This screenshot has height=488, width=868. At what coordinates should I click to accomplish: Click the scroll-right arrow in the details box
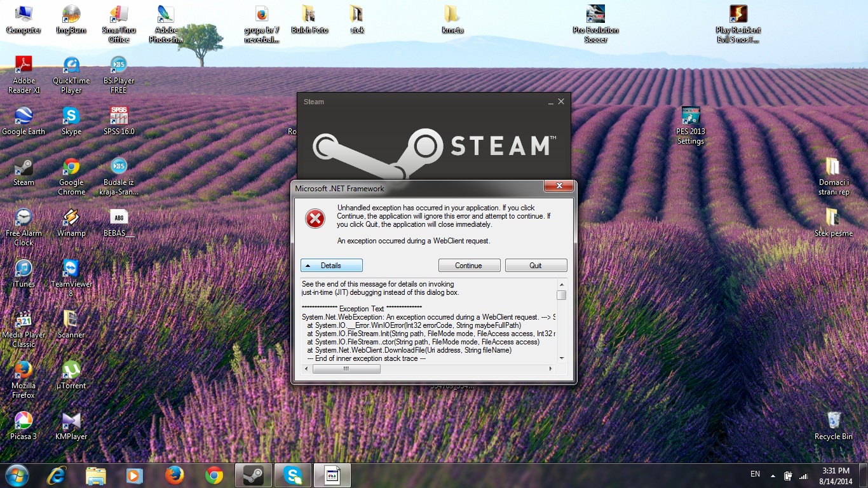pyautogui.click(x=551, y=369)
